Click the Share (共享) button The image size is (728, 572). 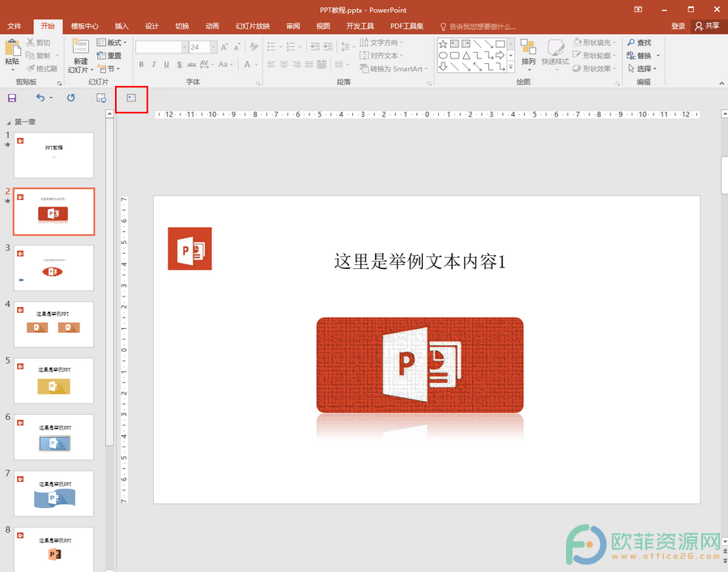click(707, 27)
